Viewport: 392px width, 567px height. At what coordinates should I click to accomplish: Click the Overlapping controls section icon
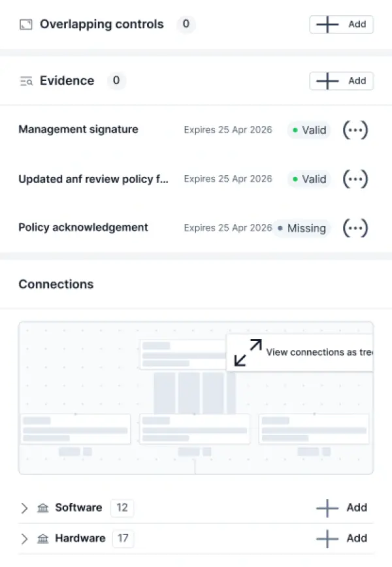coord(25,24)
